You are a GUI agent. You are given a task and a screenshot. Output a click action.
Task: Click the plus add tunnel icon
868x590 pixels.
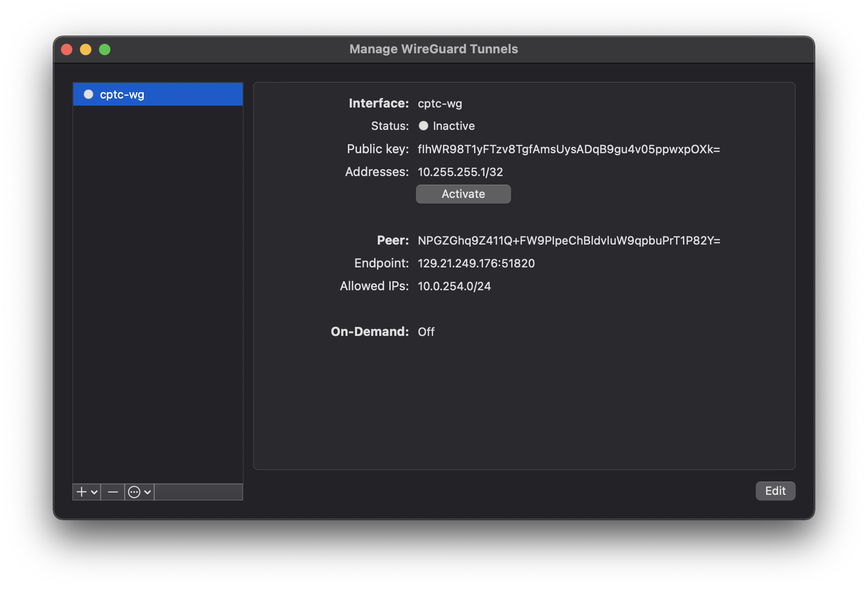click(x=82, y=492)
